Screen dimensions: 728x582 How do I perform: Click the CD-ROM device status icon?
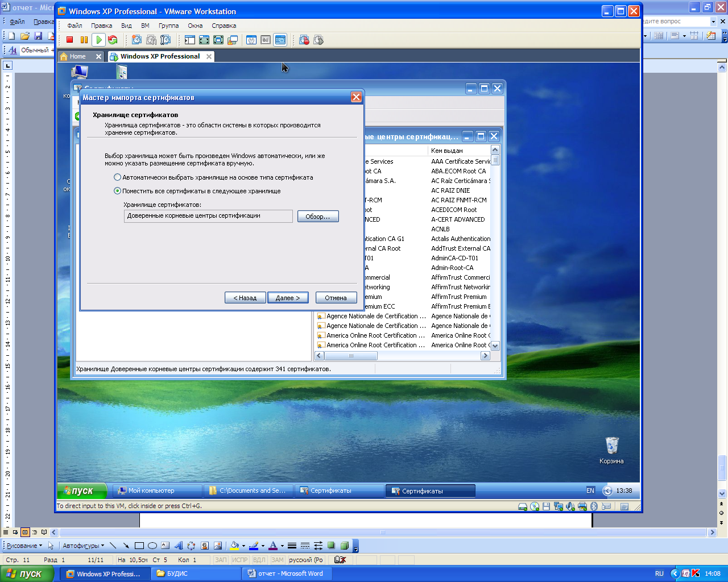click(x=535, y=506)
